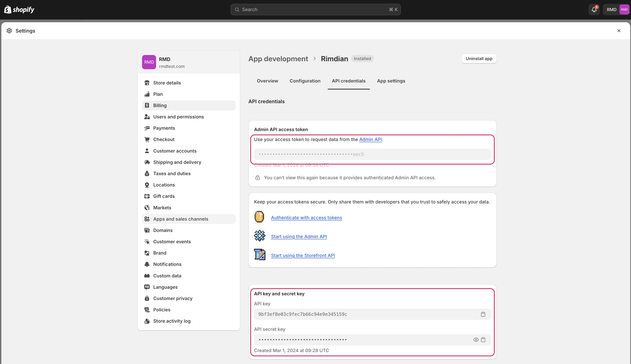The width and height of the screenshot is (631, 364).
Task: Click the Taxes and duties icon
Action: tap(147, 173)
